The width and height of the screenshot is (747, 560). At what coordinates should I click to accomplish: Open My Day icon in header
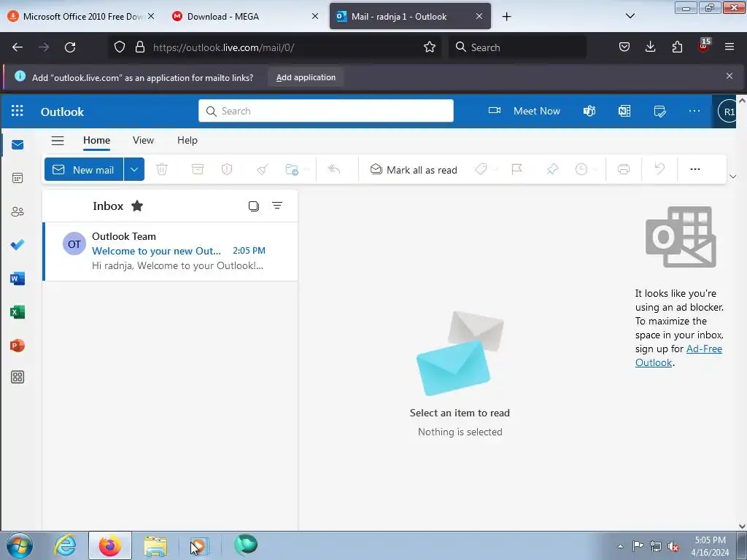click(659, 111)
